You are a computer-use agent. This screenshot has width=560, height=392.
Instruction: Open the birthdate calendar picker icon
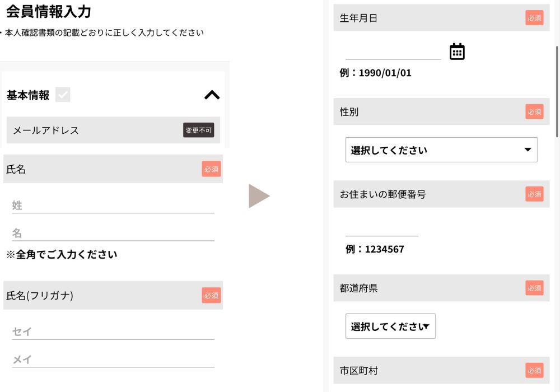457,52
